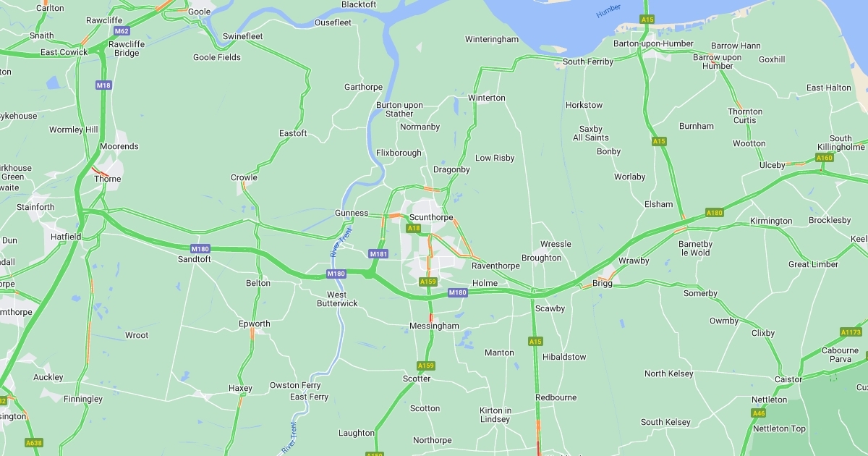Click the Winterton place label
This screenshot has height=456, width=868.
coord(487,98)
